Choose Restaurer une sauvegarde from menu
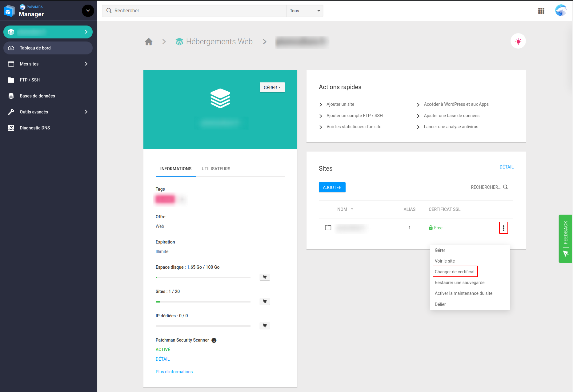 (459, 283)
